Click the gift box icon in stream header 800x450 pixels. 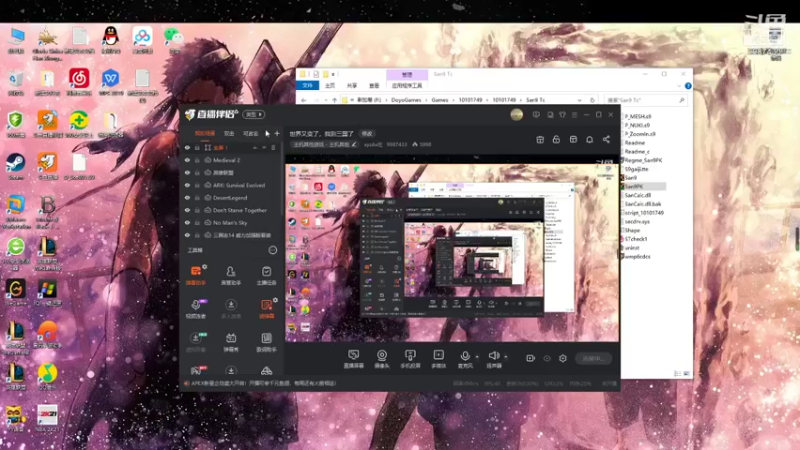point(540,139)
